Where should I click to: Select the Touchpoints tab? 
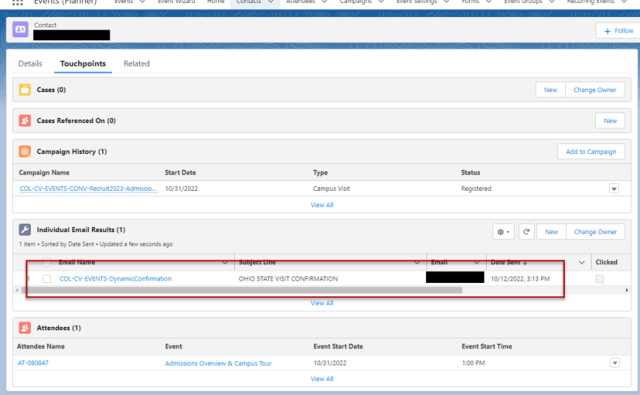tap(83, 64)
